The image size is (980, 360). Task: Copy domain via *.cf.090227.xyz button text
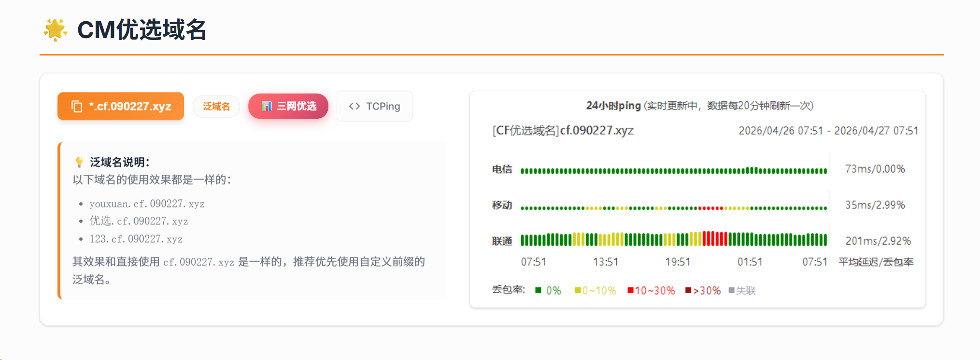click(x=130, y=106)
